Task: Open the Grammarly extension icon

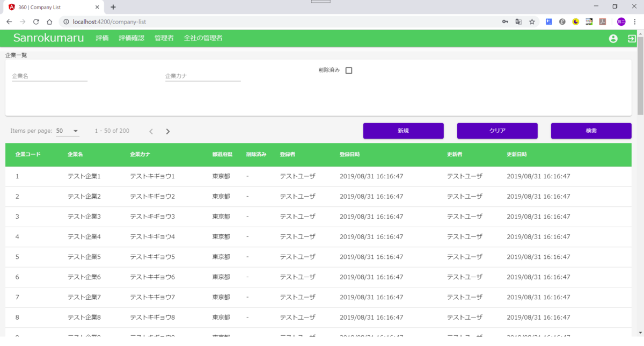Action: click(562, 21)
